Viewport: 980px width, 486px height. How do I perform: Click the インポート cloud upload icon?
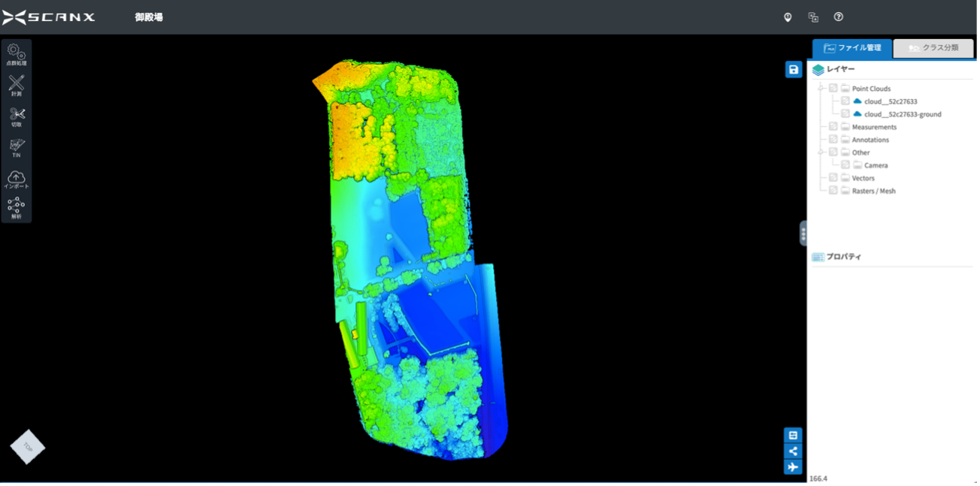16,178
